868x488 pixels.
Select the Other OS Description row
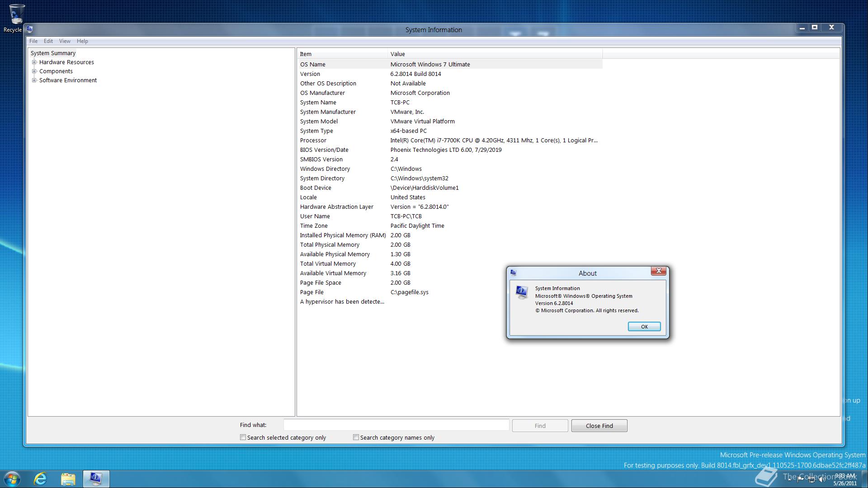(x=450, y=84)
